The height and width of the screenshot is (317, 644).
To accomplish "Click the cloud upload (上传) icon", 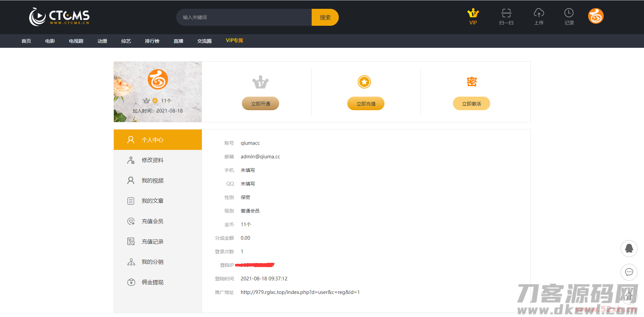I will click(x=539, y=14).
